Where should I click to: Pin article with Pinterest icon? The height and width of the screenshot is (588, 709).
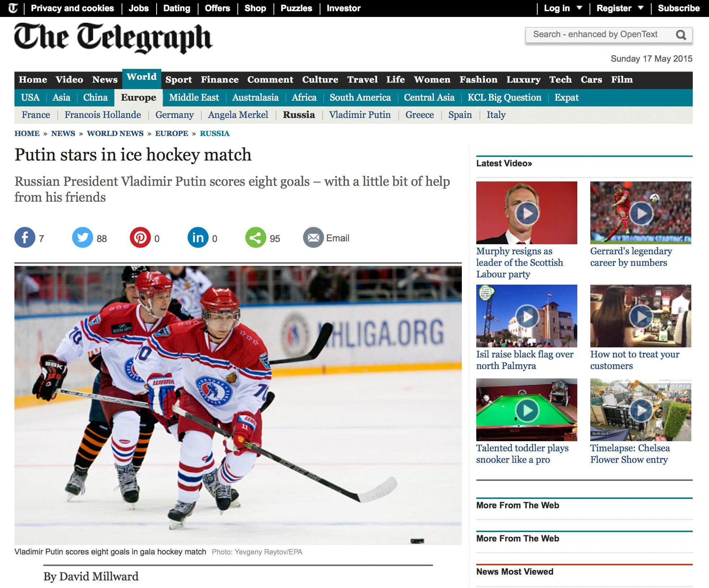click(x=140, y=238)
